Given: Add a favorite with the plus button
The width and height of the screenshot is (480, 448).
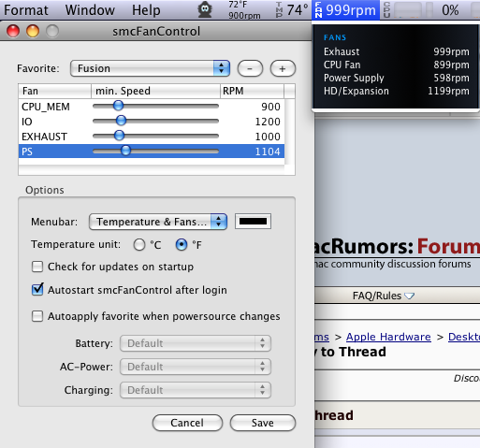Looking at the screenshot, I should point(283,68).
